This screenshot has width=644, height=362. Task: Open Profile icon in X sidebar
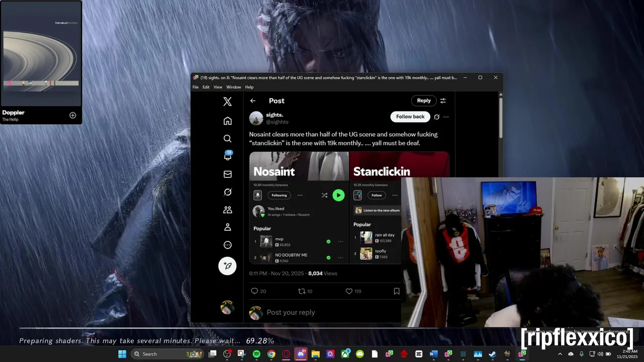point(227,227)
